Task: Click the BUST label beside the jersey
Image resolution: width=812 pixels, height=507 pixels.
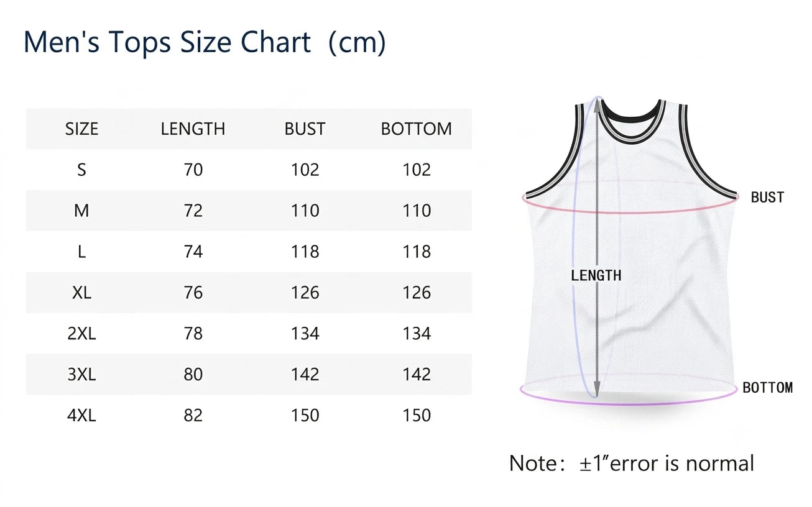Action: pos(767,198)
